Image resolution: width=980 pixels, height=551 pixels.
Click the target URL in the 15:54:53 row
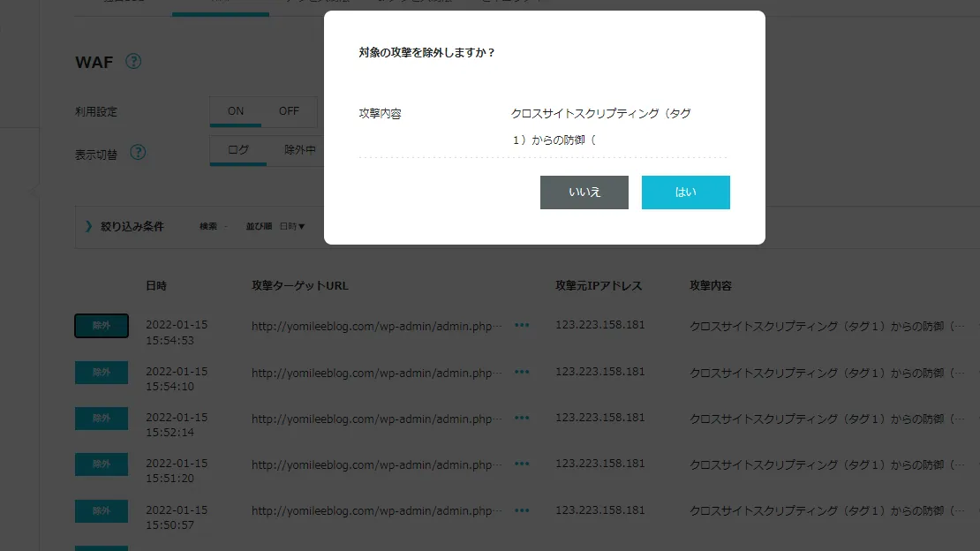click(376, 326)
